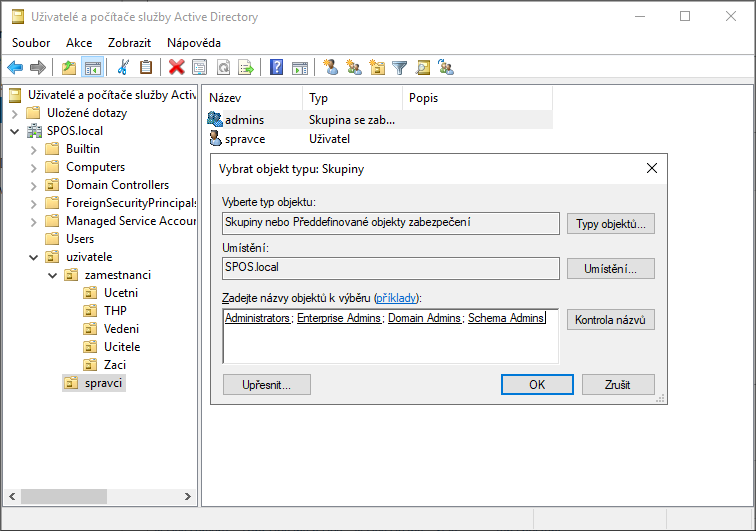This screenshot has height=531, width=756.
Task: Open the příklady link
Action: pyautogui.click(x=397, y=298)
